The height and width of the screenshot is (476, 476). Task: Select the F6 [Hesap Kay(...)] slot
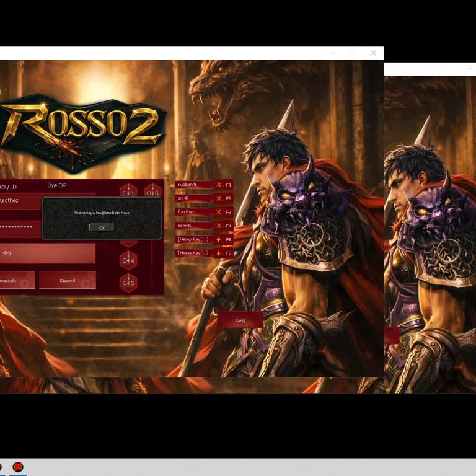coord(194,253)
